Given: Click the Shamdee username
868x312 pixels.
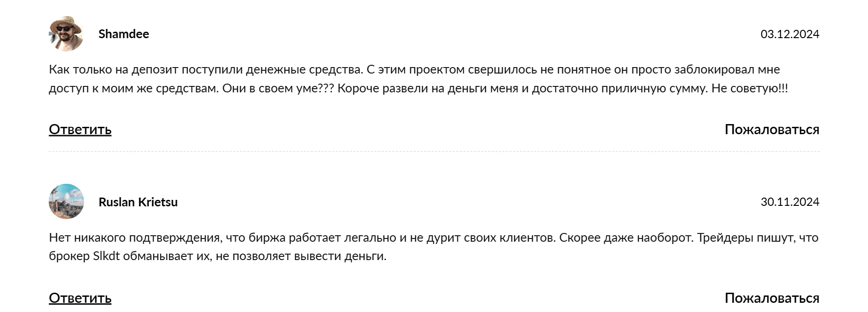Looking at the screenshot, I should [x=124, y=34].
